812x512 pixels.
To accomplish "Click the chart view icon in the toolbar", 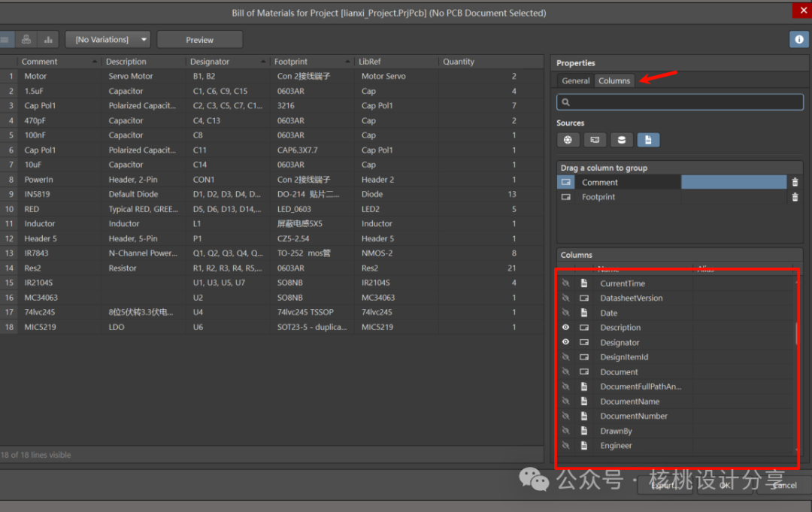I will [x=48, y=40].
